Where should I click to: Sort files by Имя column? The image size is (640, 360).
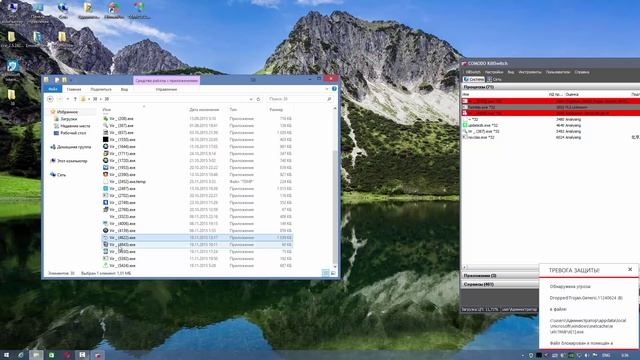point(107,110)
